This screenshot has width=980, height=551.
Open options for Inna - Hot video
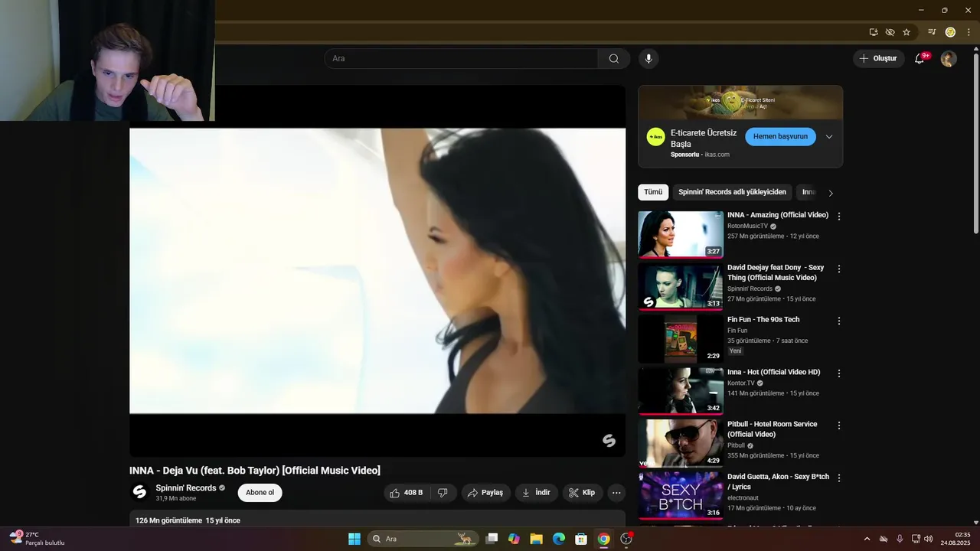coord(839,373)
